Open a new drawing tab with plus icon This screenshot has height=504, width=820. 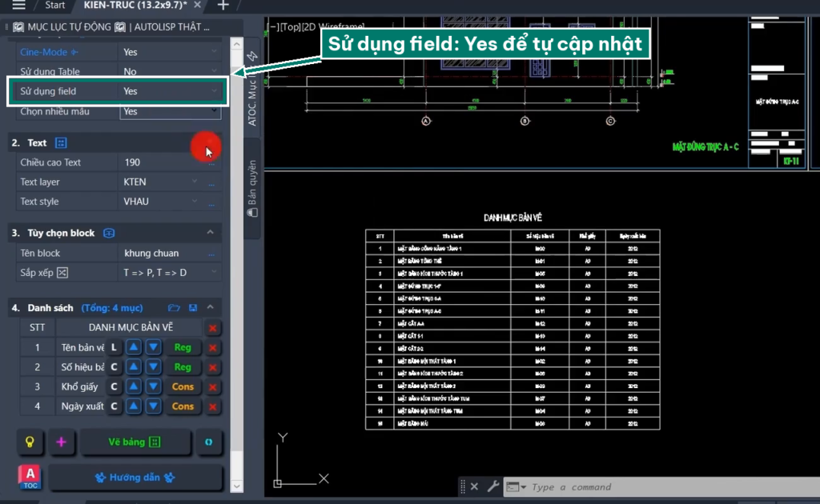(223, 6)
